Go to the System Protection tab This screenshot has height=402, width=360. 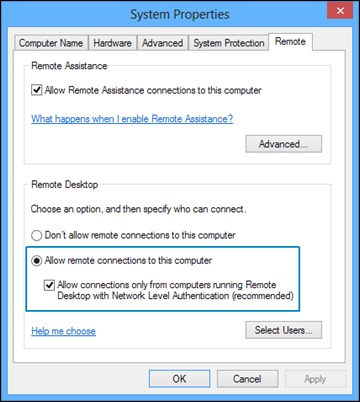click(229, 43)
